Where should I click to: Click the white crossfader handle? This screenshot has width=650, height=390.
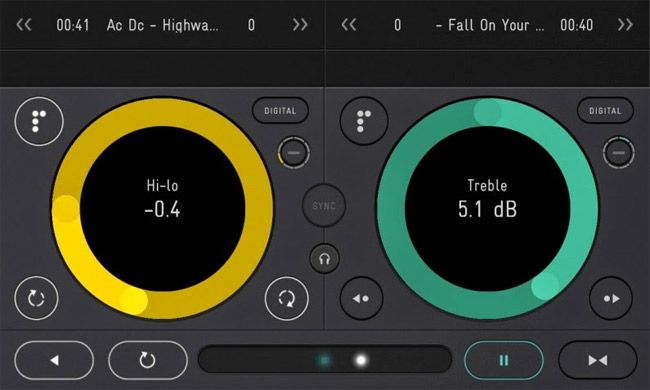(x=361, y=360)
